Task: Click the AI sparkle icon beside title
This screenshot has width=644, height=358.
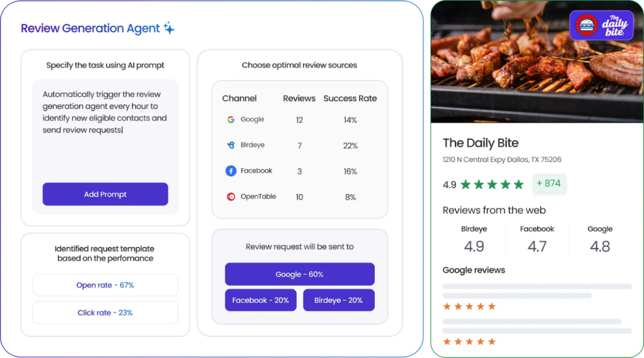Action: point(169,28)
